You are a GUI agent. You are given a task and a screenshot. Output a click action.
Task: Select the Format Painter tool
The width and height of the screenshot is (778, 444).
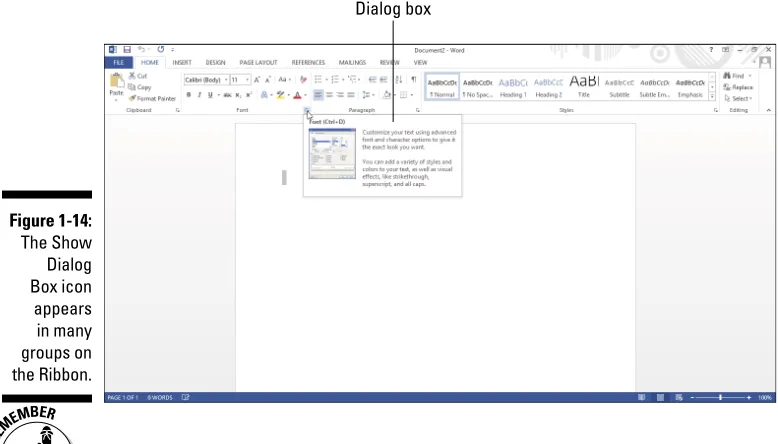152,99
